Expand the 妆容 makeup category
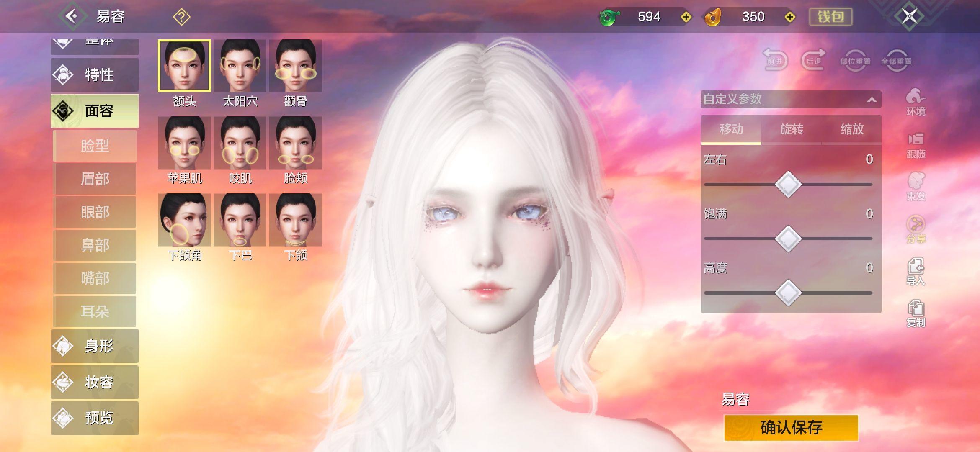Viewport: 980px width, 452px height. tap(95, 382)
